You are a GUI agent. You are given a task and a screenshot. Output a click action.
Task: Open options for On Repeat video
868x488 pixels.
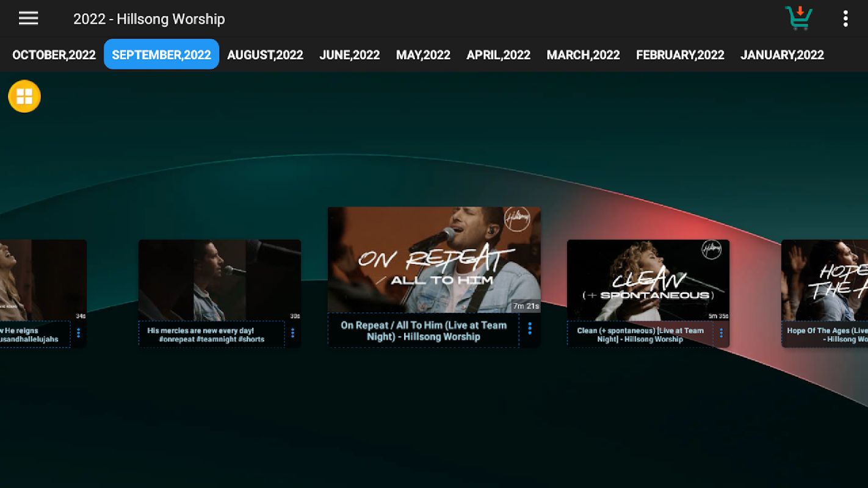529,329
